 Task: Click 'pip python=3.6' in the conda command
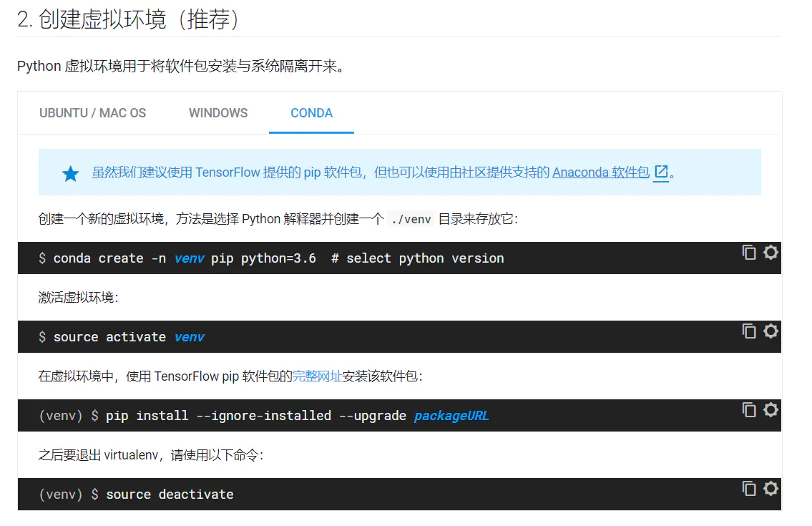pyautogui.click(x=263, y=258)
